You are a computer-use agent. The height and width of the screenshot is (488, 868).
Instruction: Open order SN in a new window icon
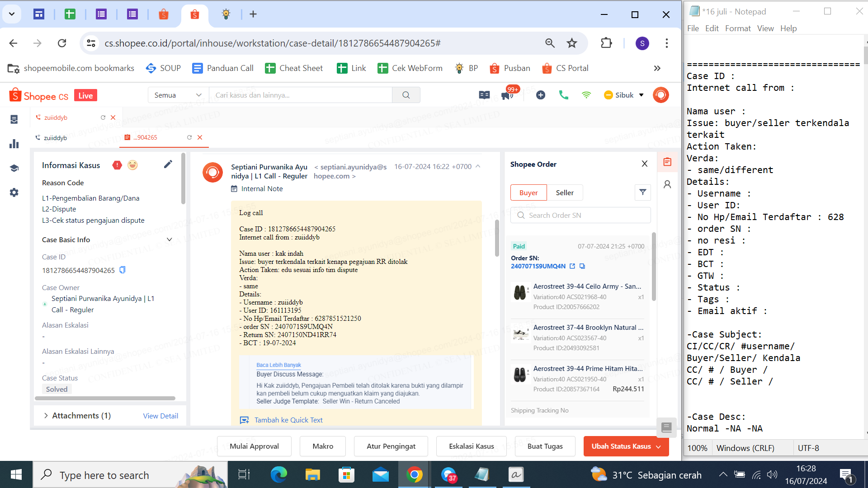point(572,266)
